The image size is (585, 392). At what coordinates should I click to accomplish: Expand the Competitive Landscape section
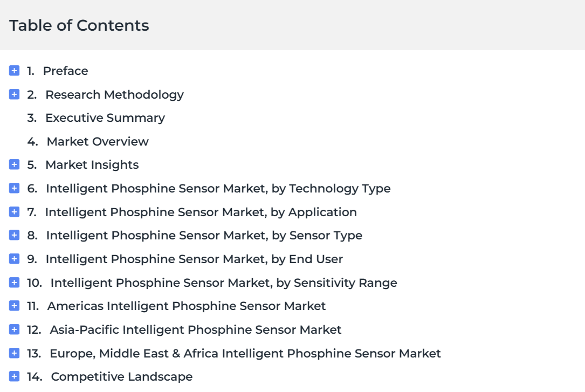pyautogui.click(x=14, y=377)
